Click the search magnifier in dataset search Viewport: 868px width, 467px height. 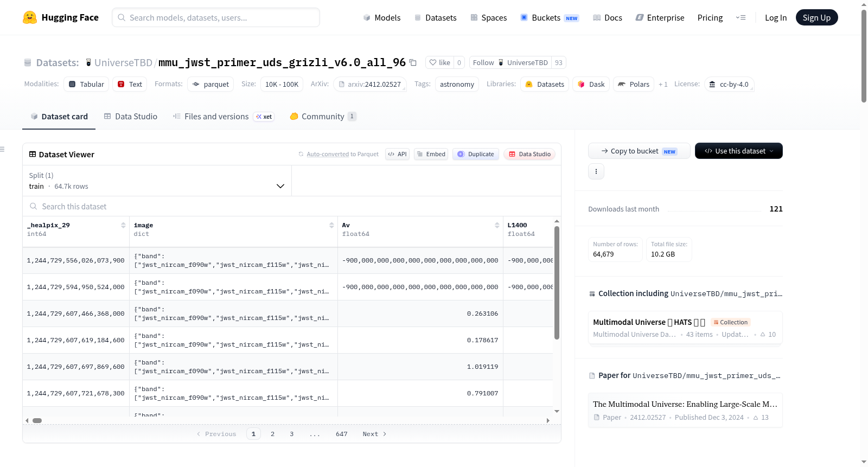[x=34, y=206]
